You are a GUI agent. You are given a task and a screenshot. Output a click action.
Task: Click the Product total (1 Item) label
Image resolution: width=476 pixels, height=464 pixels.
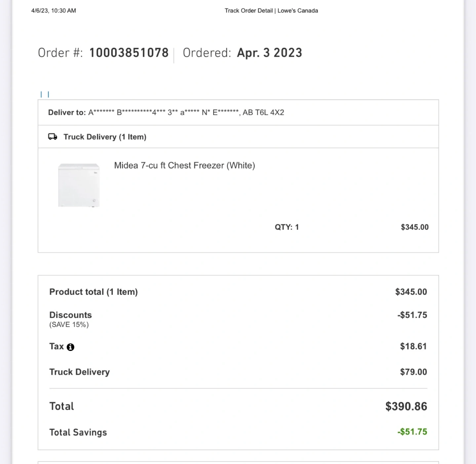coord(94,292)
